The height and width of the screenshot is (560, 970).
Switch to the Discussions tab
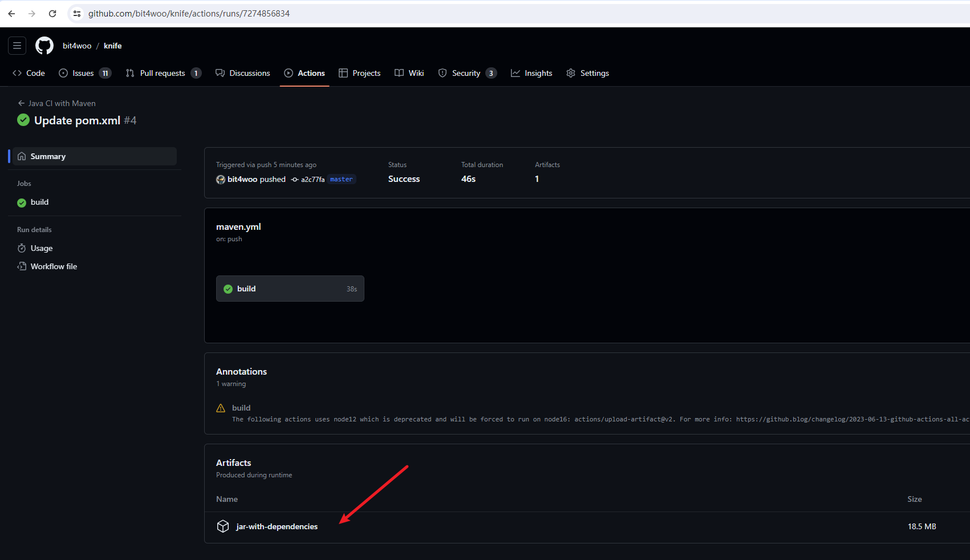pos(243,73)
